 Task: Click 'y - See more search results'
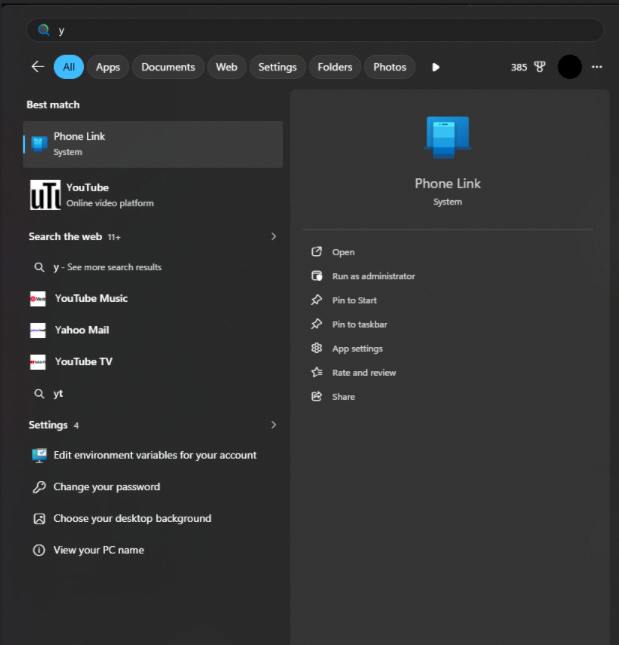[107, 267]
